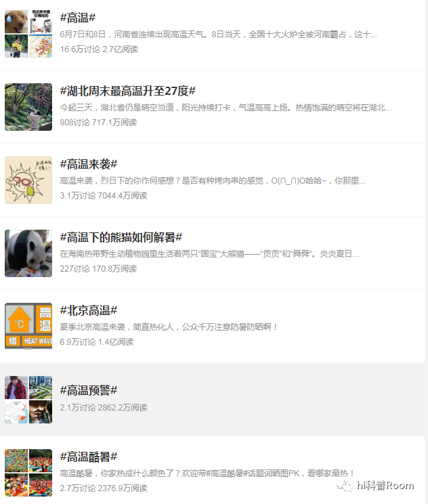The height and width of the screenshot is (504, 428).
Task: Click the orange heat wave warning icon
Action: pos(28,327)
